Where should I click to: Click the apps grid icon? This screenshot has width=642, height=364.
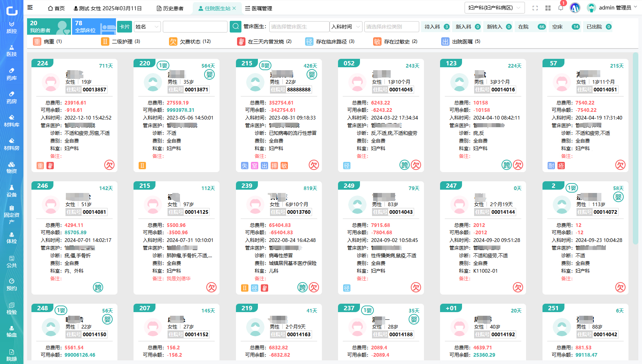click(548, 8)
